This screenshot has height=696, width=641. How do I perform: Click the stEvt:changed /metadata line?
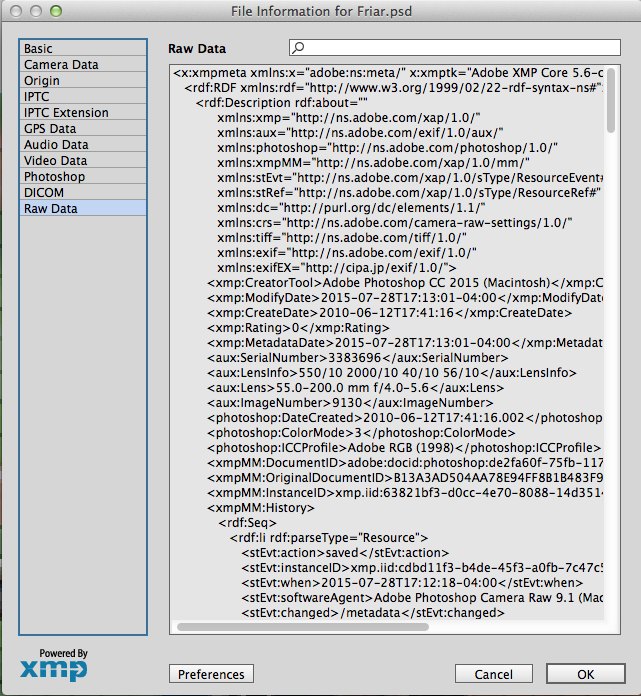(x=373, y=613)
